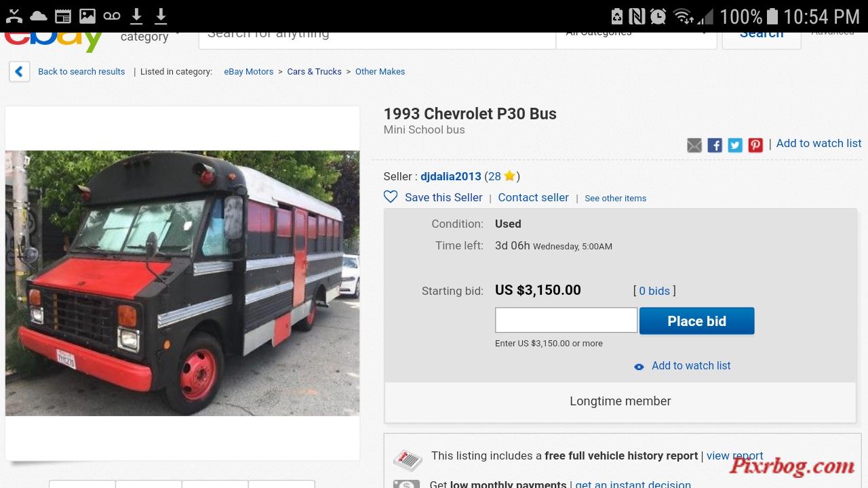Click the heart icon for Save this Seller
Screen dimensions: 868x488
[x=391, y=197]
